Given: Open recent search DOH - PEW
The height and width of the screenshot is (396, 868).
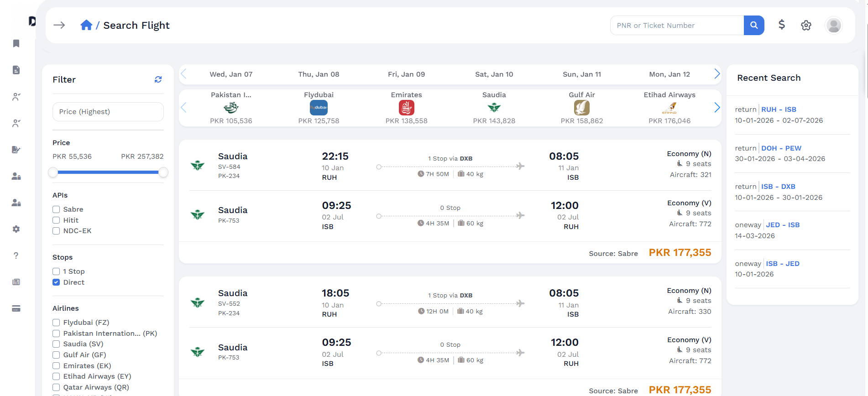Looking at the screenshot, I should [781, 148].
